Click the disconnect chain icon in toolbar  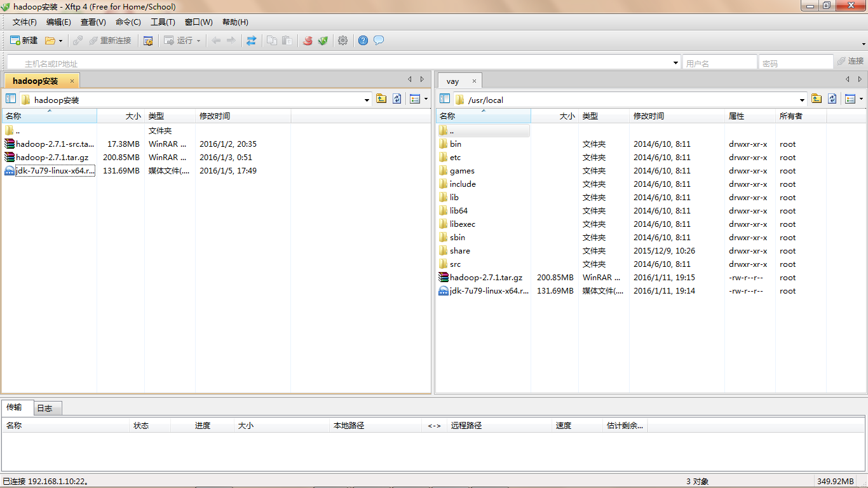tap(78, 40)
